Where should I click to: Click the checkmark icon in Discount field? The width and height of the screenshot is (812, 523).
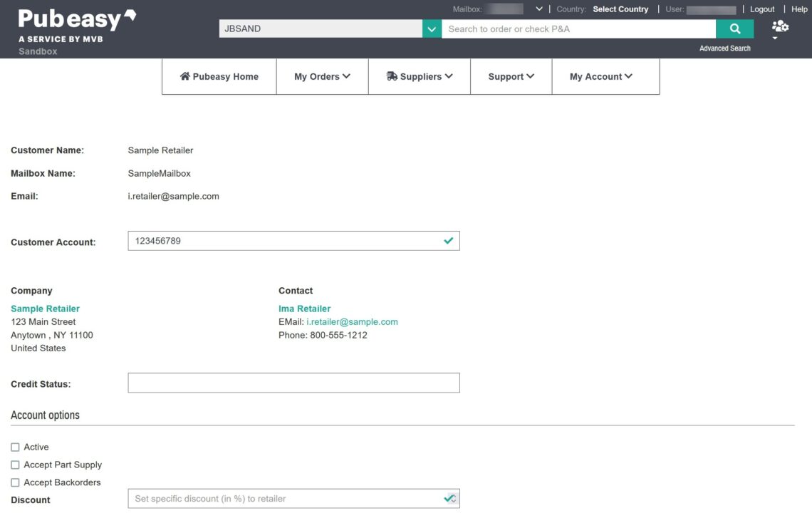pyautogui.click(x=449, y=499)
